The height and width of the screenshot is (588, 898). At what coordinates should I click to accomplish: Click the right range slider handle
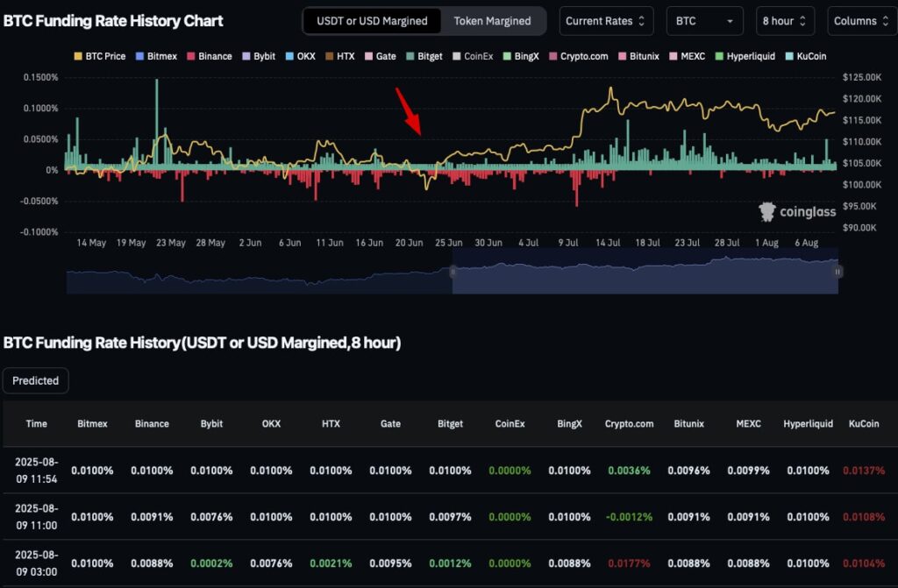click(x=837, y=272)
